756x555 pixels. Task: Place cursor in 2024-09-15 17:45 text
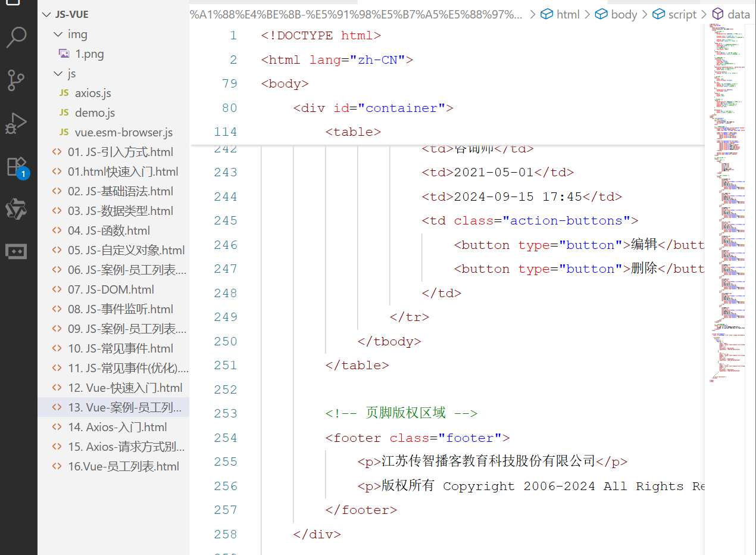518,197
